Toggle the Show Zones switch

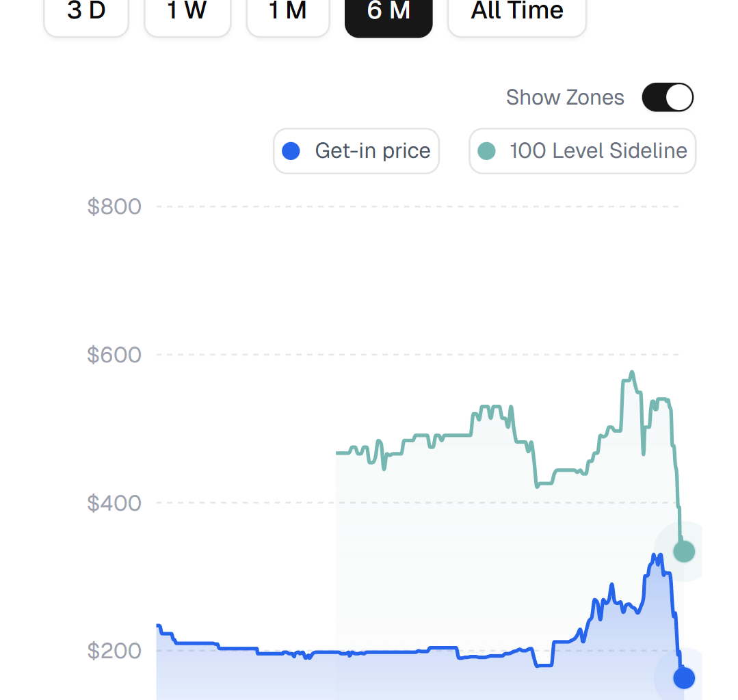[x=668, y=98]
